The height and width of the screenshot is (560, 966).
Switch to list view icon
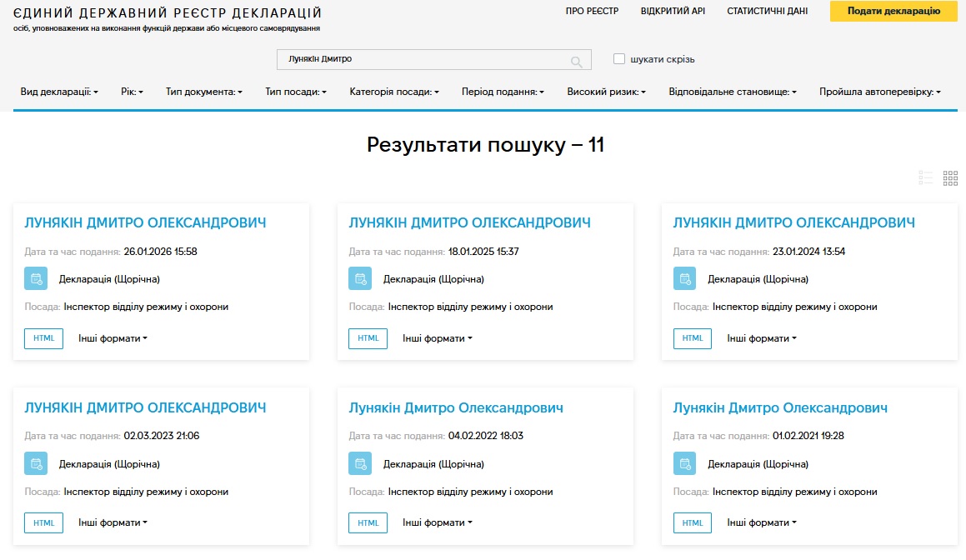point(925,178)
